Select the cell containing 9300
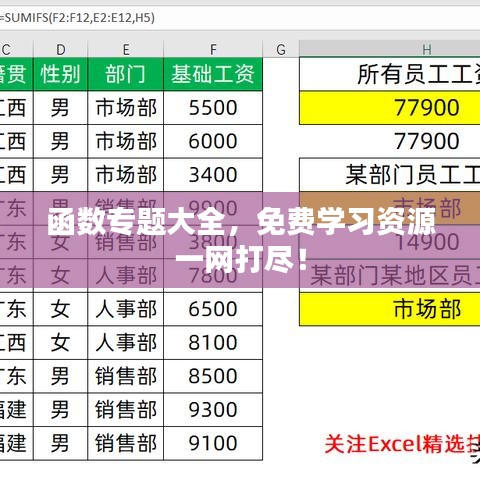The width and height of the screenshot is (480, 480). 213,409
